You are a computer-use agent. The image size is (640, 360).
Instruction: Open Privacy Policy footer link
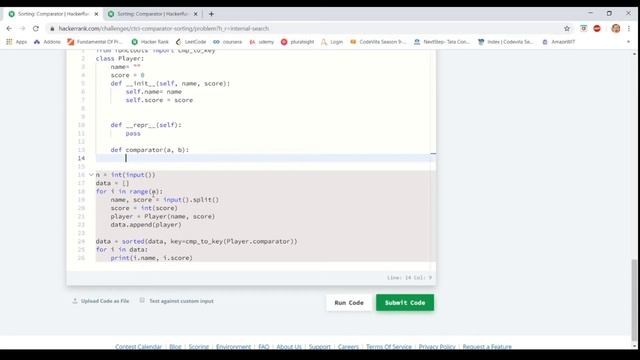(437, 347)
